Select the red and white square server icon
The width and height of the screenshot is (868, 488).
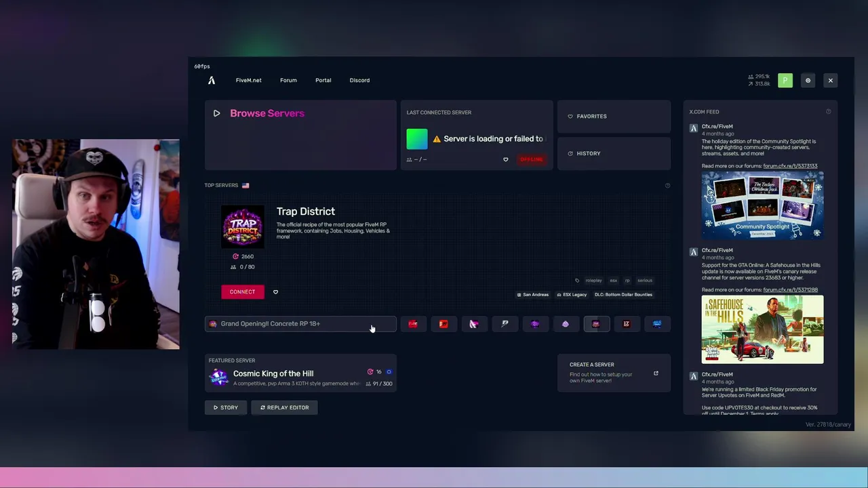point(443,324)
